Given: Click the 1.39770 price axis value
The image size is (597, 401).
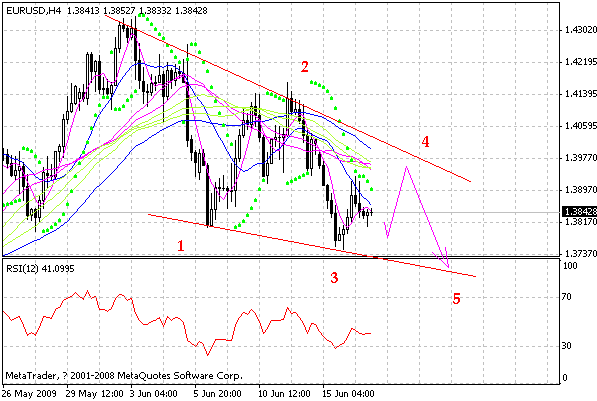Looking at the screenshot, I should pyautogui.click(x=581, y=158).
